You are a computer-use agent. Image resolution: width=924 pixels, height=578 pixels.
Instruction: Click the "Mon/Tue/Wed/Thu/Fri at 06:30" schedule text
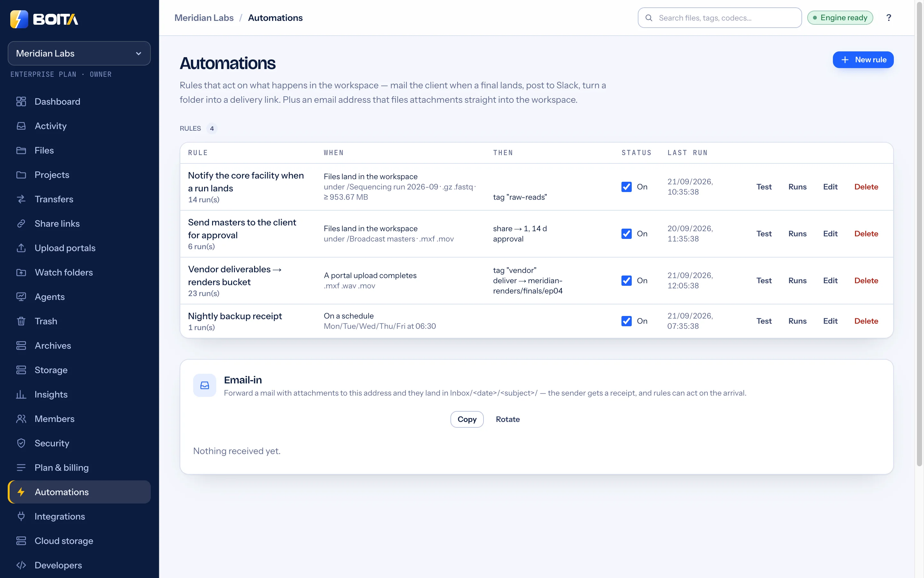[x=380, y=326]
